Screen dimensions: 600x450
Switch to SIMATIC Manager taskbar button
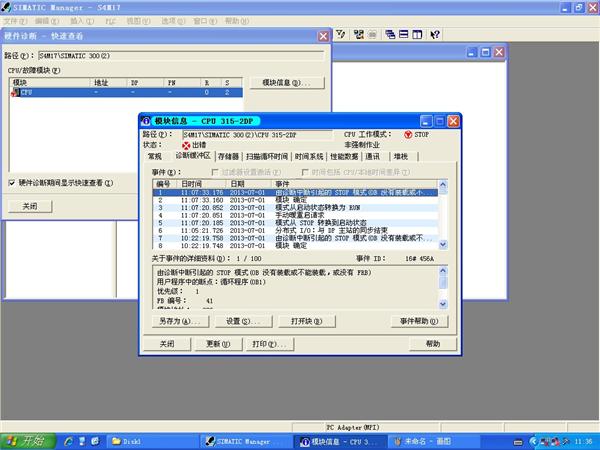(246, 441)
